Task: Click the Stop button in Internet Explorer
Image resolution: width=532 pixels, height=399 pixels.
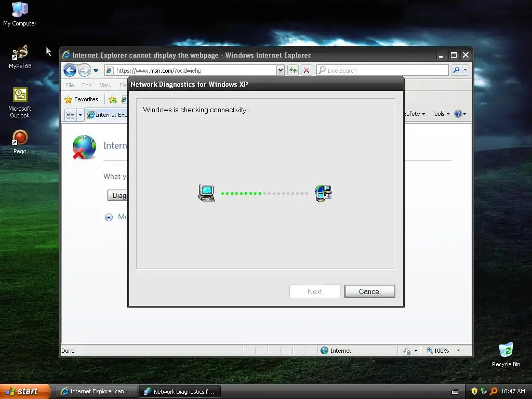Action: point(307,71)
